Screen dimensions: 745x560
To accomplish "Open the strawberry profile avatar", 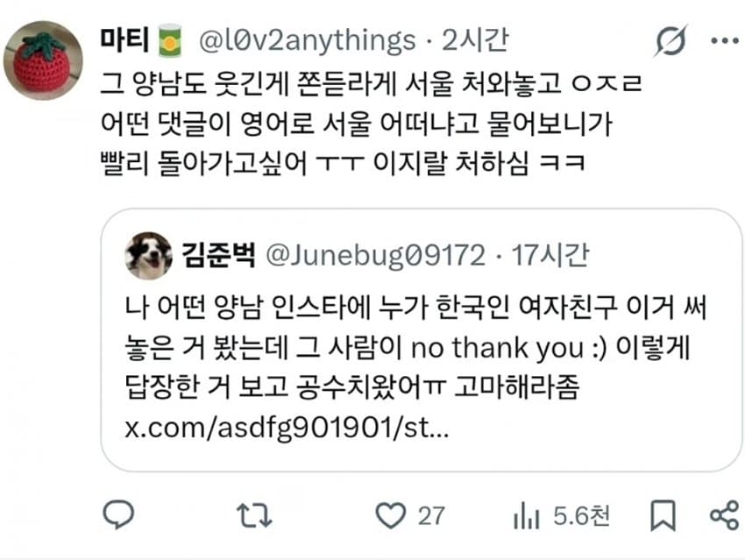I will (x=43, y=60).
